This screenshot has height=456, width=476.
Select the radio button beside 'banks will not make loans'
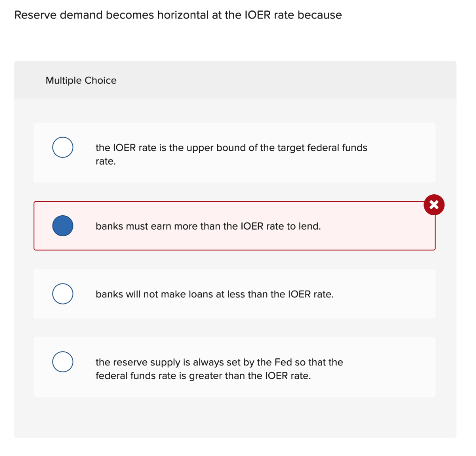[62, 293]
